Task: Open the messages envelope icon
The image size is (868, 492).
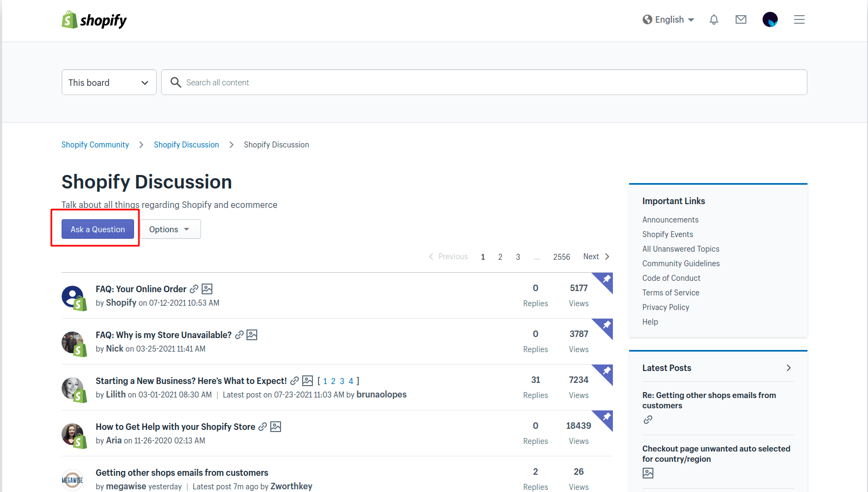Action: point(741,20)
